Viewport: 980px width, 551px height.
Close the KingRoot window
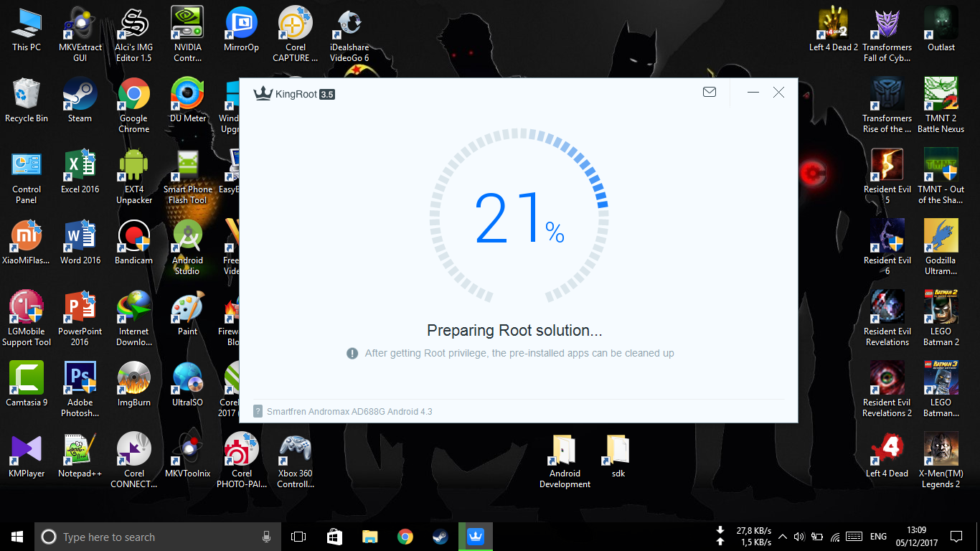pyautogui.click(x=778, y=93)
